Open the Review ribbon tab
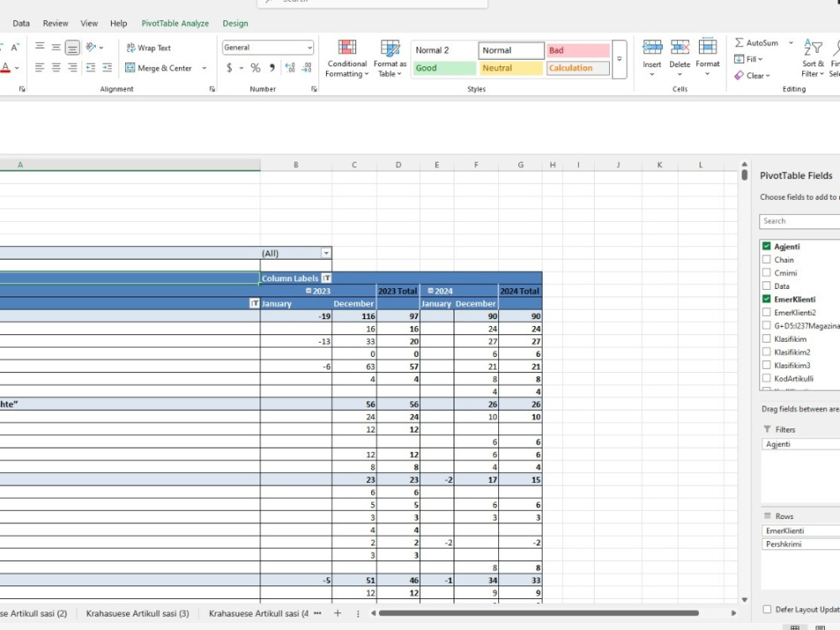 pos(55,24)
